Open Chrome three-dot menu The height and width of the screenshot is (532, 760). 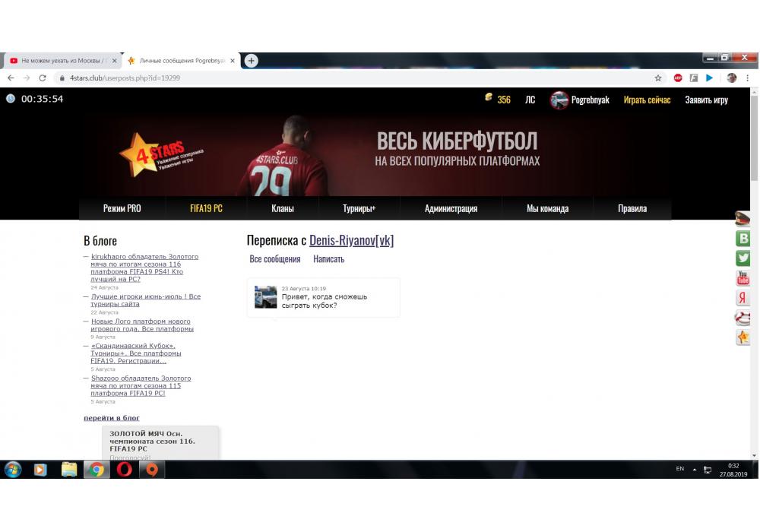click(747, 78)
